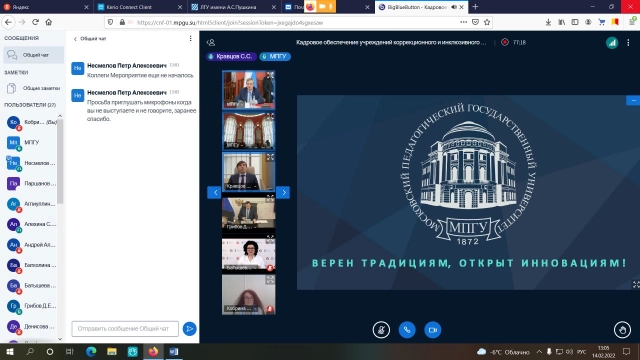Viewport: 640px width, 360px height.
Task: Minimize the presentation with blue minus button
Action: point(633,100)
